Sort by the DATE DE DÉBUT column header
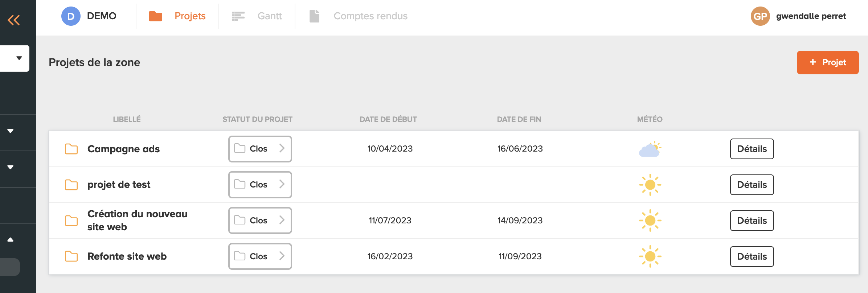 pyautogui.click(x=388, y=119)
